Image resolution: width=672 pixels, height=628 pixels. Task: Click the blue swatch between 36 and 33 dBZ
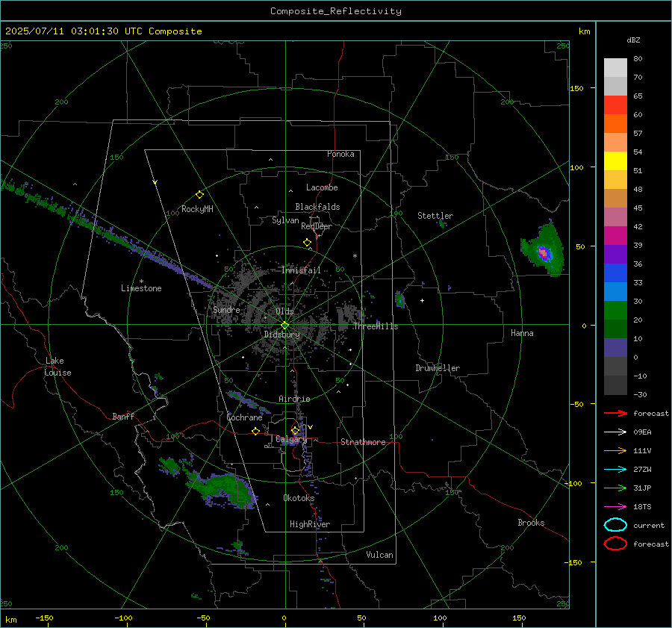coord(615,273)
